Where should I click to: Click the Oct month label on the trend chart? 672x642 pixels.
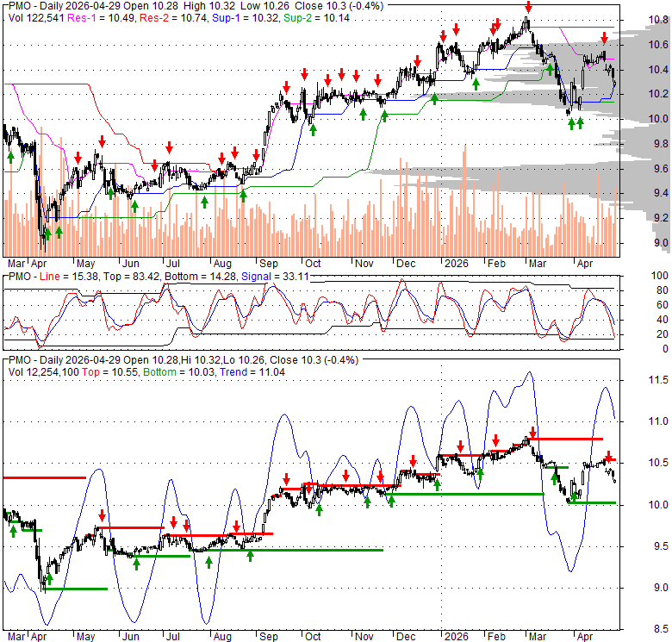point(313,637)
